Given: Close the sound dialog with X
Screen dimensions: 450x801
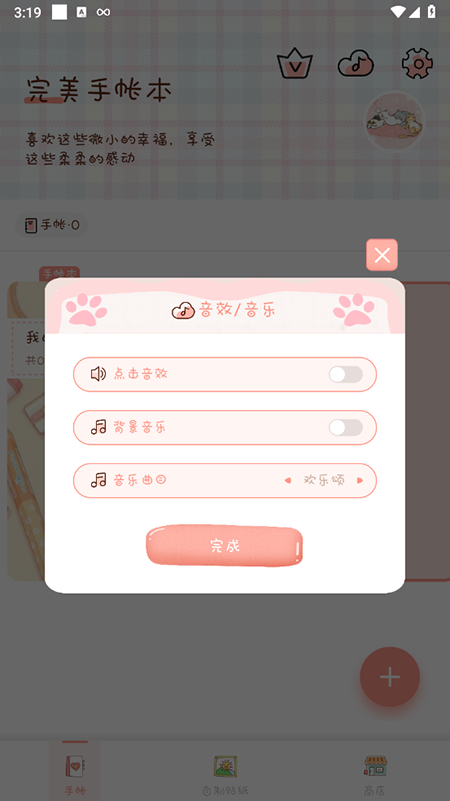Looking at the screenshot, I should 382,255.
